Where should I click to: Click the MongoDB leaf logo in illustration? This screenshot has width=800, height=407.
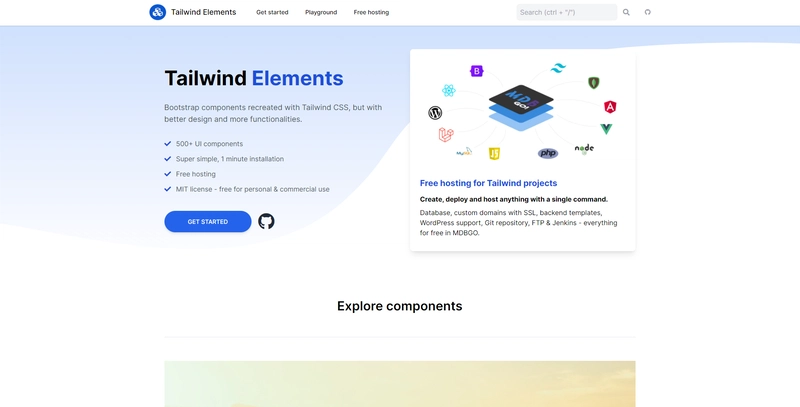[x=593, y=83]
